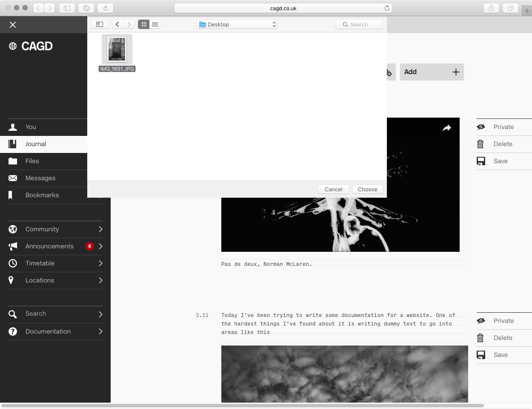532x409 pixels.
Task: Expand the Community chevron
Action: pos(100,229)
